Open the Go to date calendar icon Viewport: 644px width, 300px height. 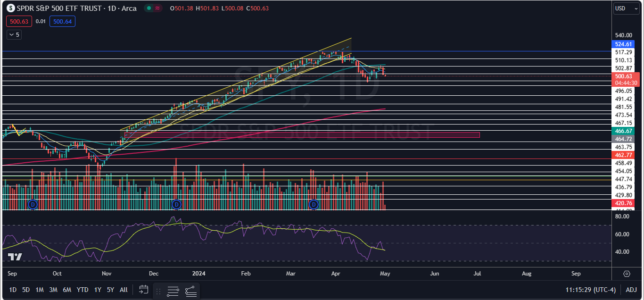point(144,290)
